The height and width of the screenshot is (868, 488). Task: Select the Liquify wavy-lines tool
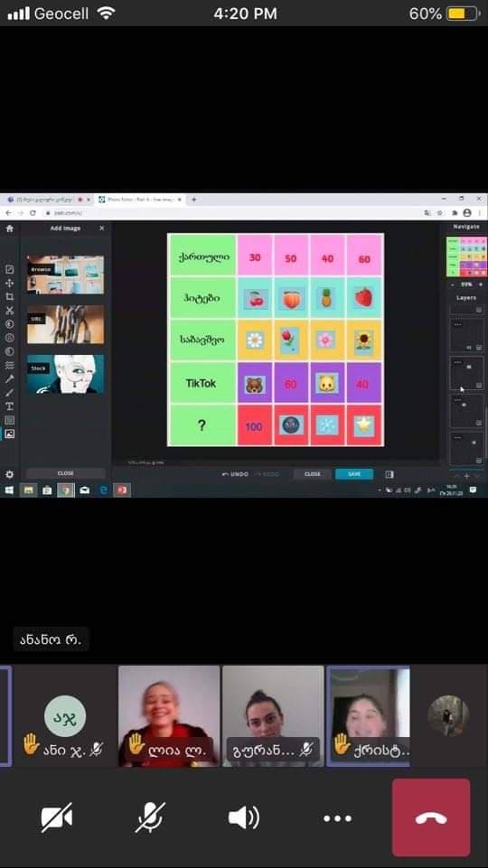point(9,366)
